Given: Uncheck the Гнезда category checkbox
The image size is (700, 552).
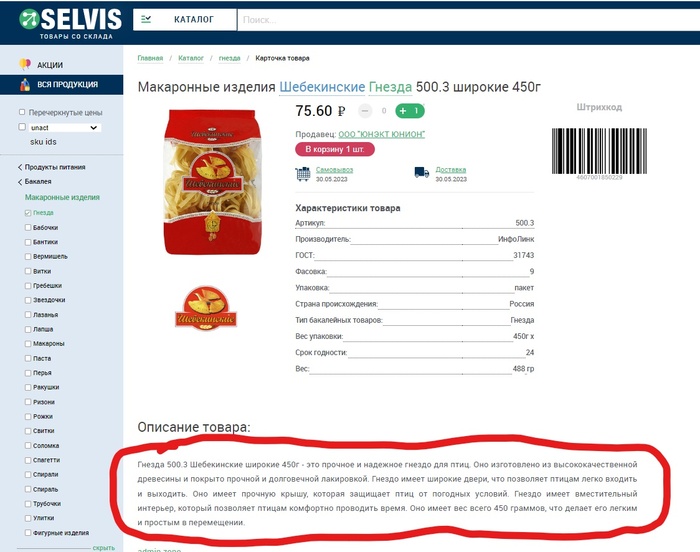Looking at the screenshot, I should [28, 213].
